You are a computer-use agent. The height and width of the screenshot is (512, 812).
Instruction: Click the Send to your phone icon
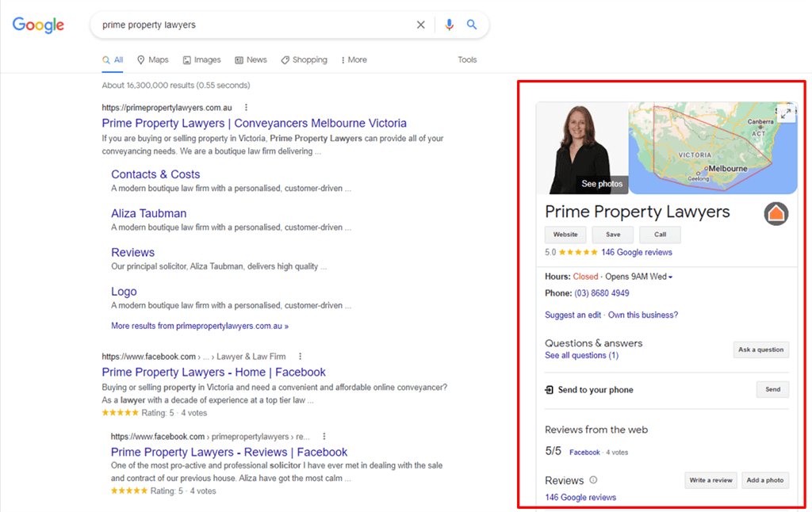(549, 390)
